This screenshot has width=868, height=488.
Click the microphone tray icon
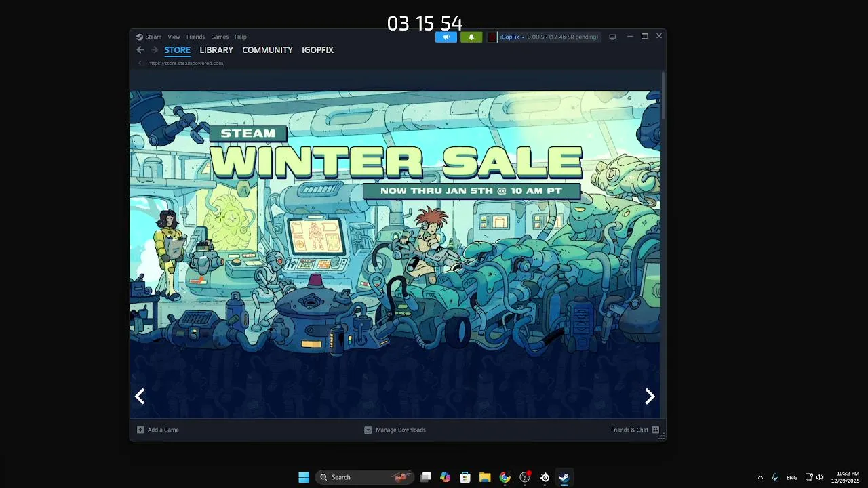(774, 477)
